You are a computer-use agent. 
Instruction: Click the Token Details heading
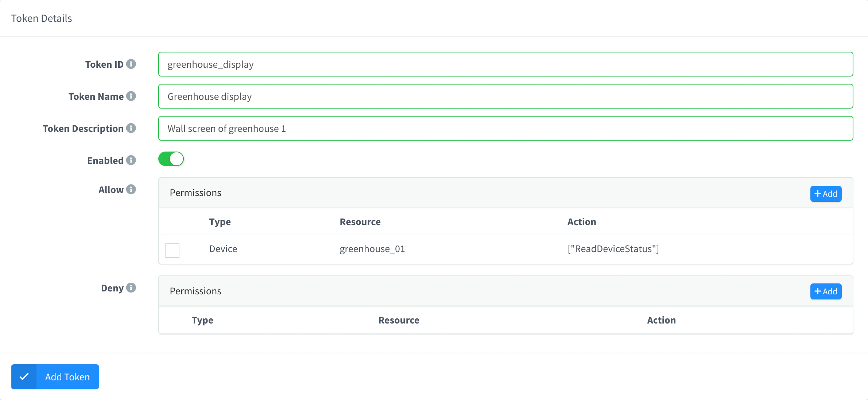tap(42, 18)
